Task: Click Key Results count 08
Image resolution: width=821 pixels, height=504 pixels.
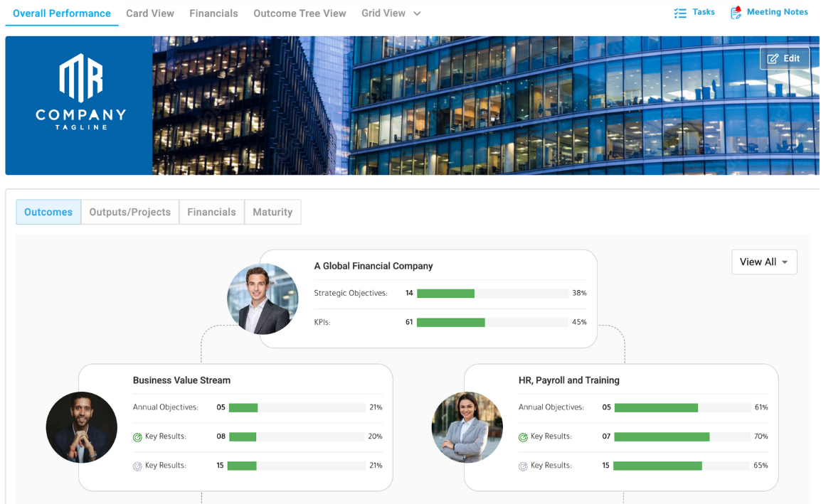Action: tap(221, 436)
